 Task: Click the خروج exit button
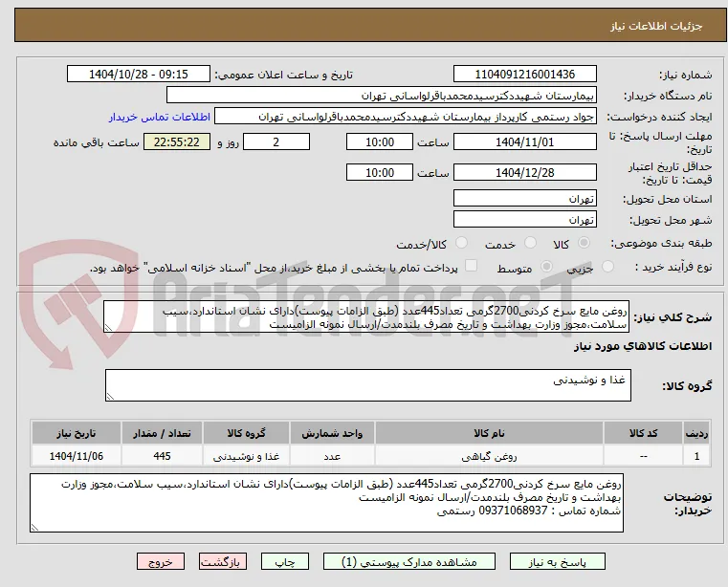click(x=161, y=561)
